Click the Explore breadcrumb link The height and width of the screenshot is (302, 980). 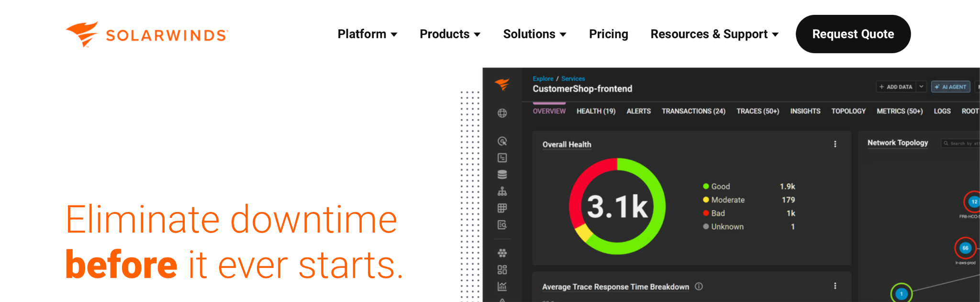coord(543,78)
